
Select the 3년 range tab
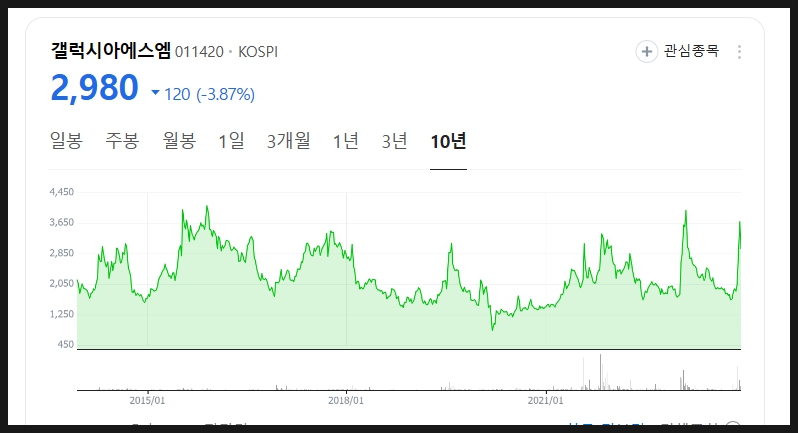click(395, 141)
